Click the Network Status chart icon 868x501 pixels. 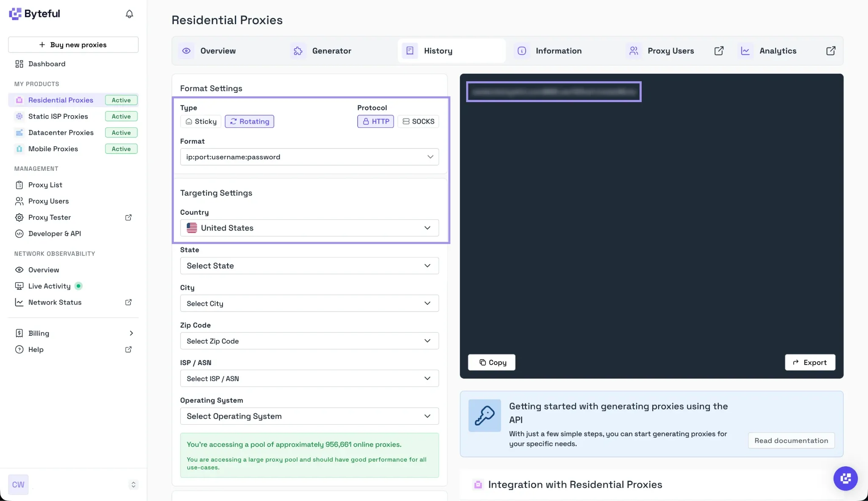click(x=19, y=302)
